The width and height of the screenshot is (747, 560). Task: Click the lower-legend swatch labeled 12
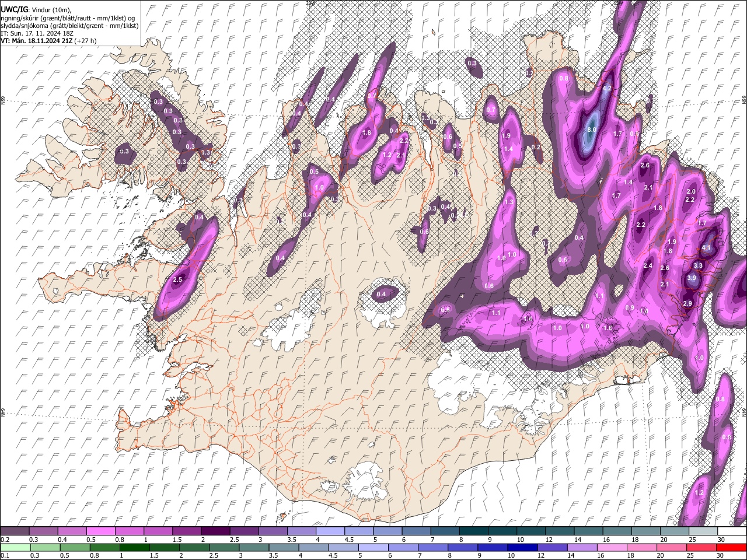pyautogui.click(x=552, y=547)
